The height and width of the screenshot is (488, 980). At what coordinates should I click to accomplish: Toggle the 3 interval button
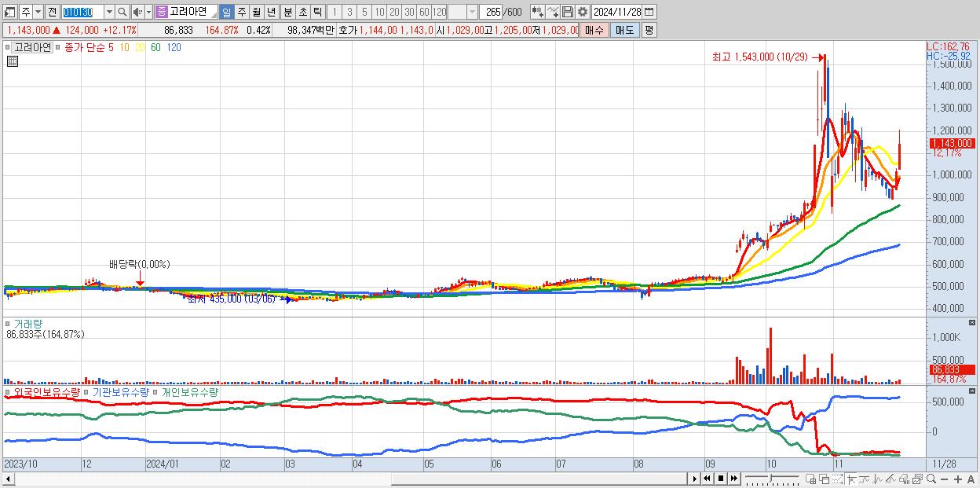[349, 13]
